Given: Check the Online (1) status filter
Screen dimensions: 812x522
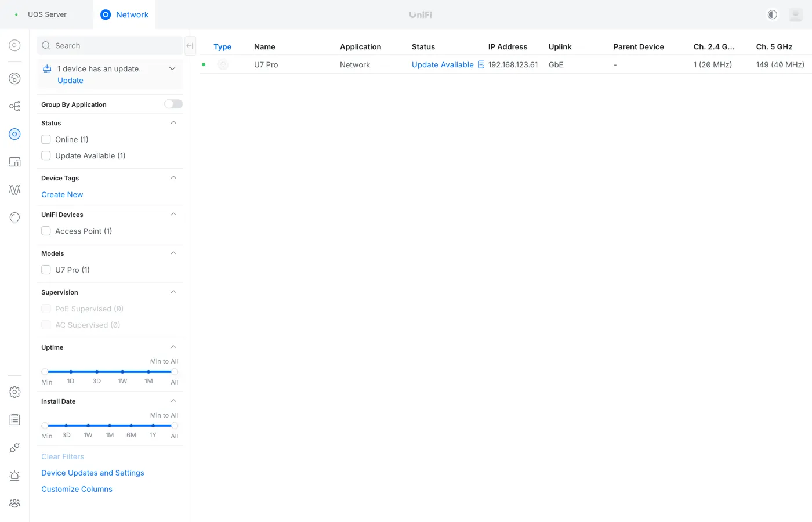Looking at the screenshot, I should (x=46, y=139).
